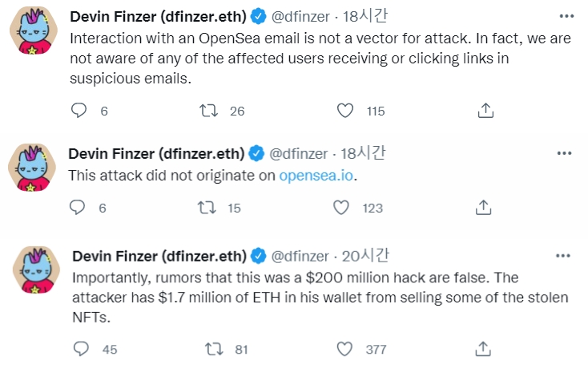Open more options menu on first tweet
The width and height of the screenshot is (588, 377).
[566, 16]
